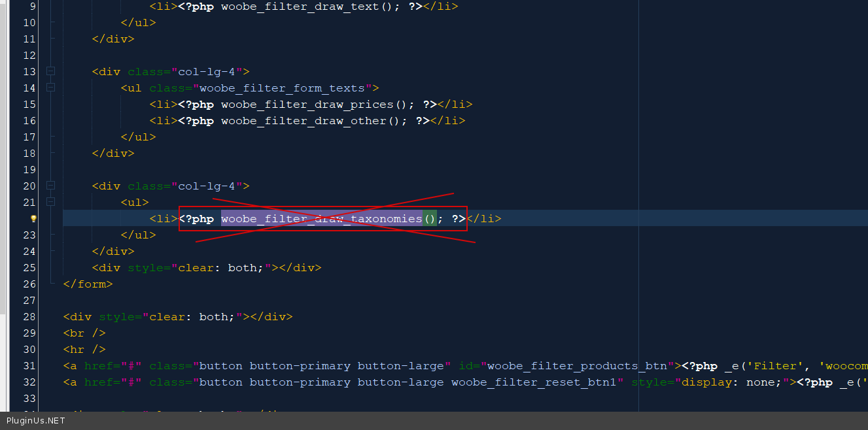Click the "woobe_filter_products_btn" id value
Viewport: 868px width, 430px height.
(578, 366)
